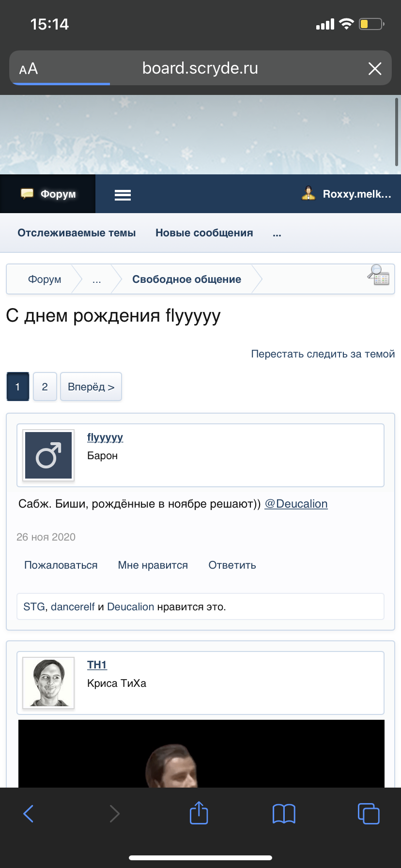Open the Свободное общение breadcrumb

pyautogui.click(x=186, y=279)
